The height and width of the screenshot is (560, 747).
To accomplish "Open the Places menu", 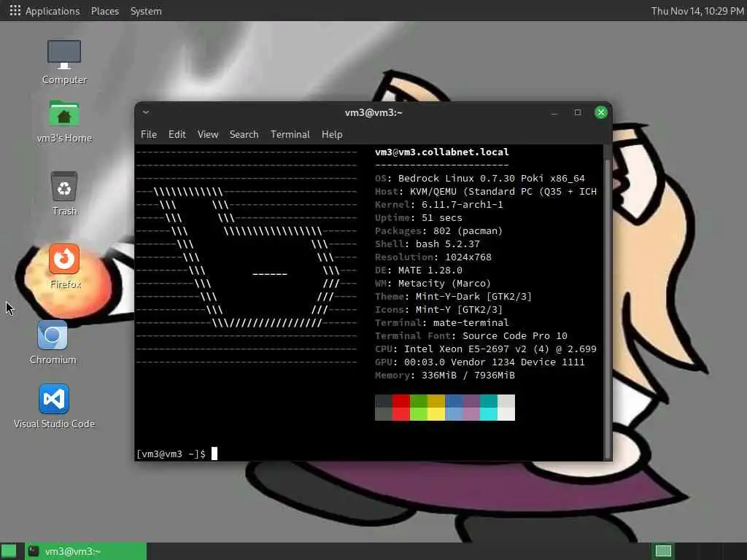I will [x=105, y=11].
